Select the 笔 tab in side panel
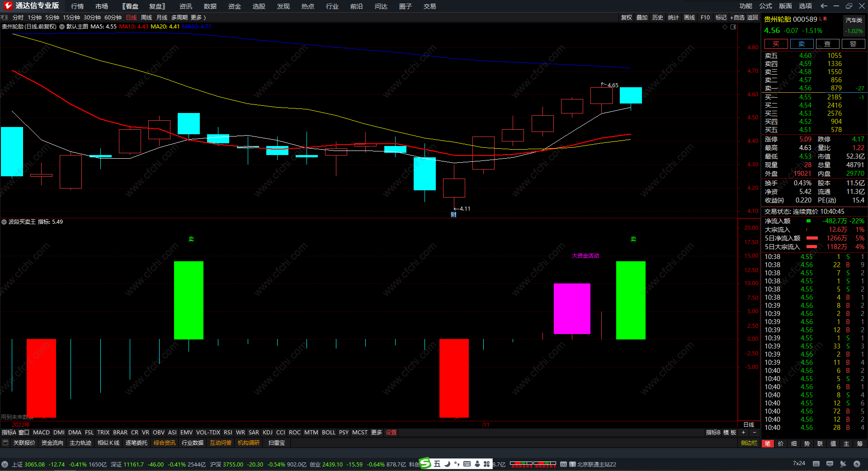This screenshot has width=868, height=471. coord(768,444)
